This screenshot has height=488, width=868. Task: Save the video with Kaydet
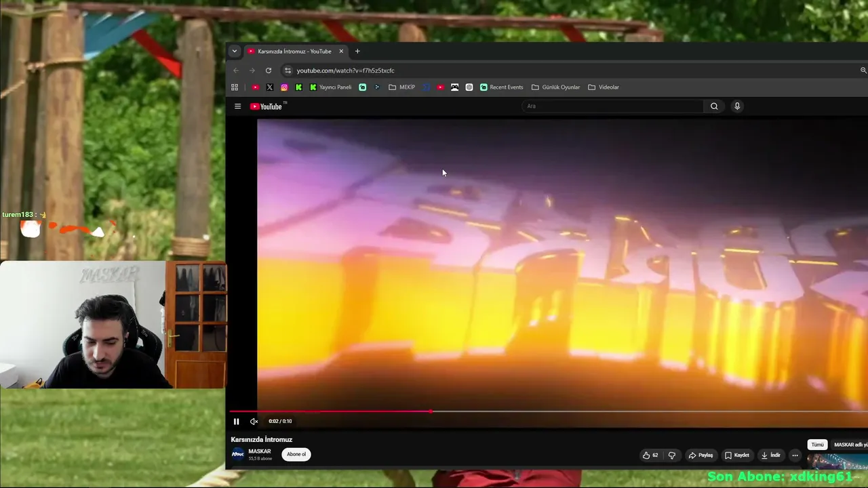[x=736, y=455]
